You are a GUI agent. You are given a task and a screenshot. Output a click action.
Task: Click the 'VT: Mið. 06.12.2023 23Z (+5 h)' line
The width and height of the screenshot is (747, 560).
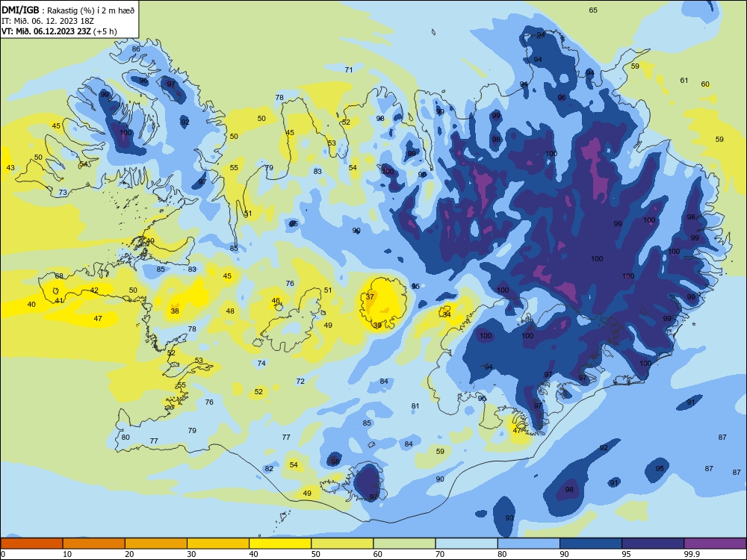point(59,31)
